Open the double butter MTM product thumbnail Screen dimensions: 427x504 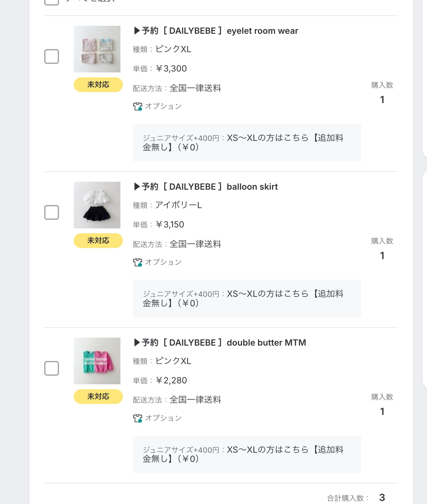(x=97, y=361)
